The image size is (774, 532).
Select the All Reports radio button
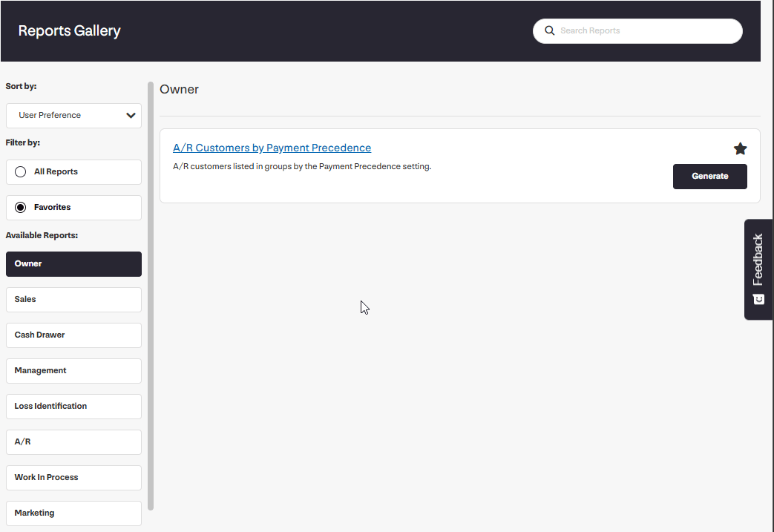pyautogui.click(x=21, y=172)
